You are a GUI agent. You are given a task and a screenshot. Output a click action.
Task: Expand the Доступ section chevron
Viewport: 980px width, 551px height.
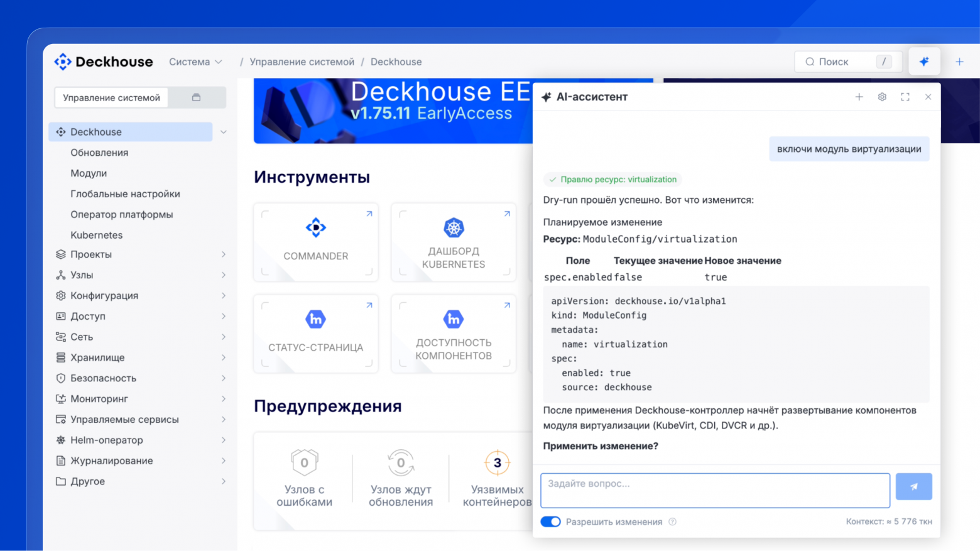pos(224,316)
